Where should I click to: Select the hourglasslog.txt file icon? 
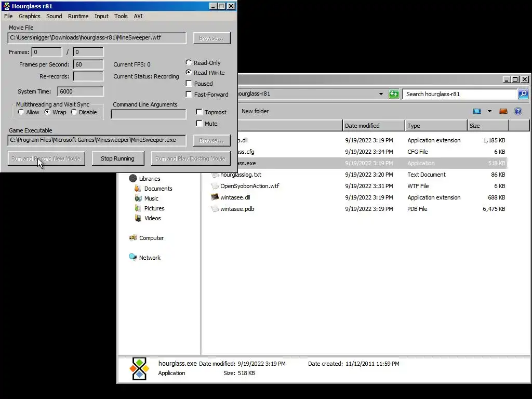pos(215,175)
